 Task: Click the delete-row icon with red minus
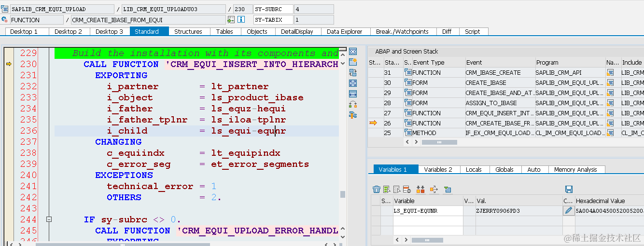coord(406,190)
